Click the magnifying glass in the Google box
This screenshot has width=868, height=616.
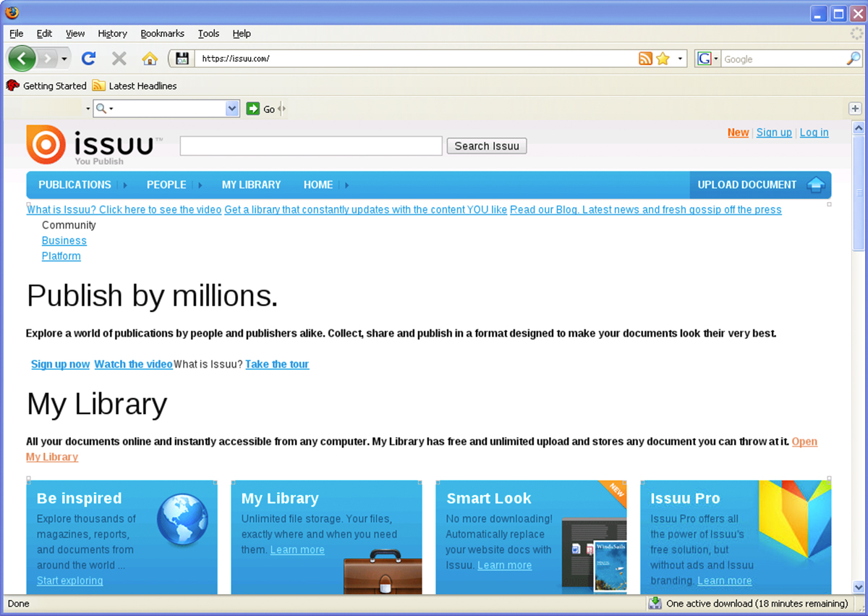click(854, 59)
